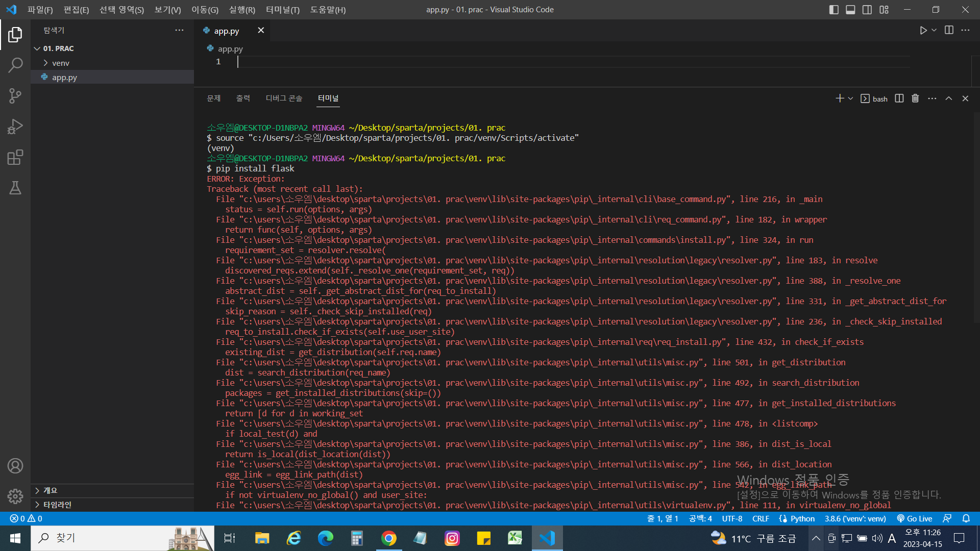
Task: Collapse the 01. PRAC folder section
Action: 112,48
